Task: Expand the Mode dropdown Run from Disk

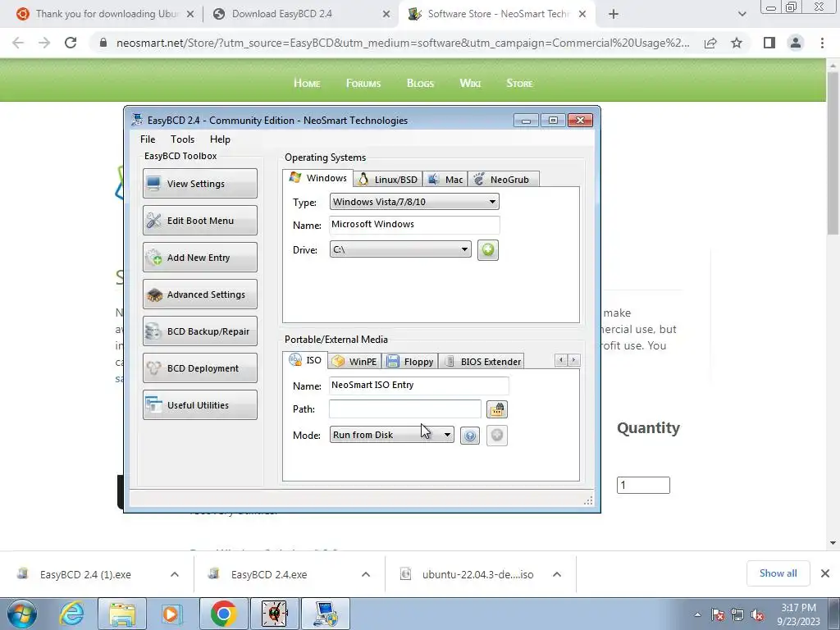Action: coord(391,435)
